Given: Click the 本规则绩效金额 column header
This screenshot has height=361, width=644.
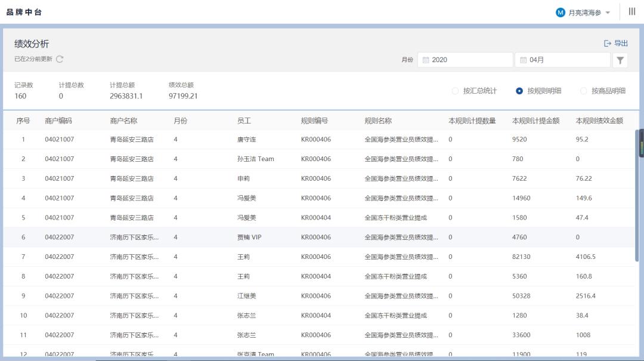Looking at the screenshot, I should (599, 121).
